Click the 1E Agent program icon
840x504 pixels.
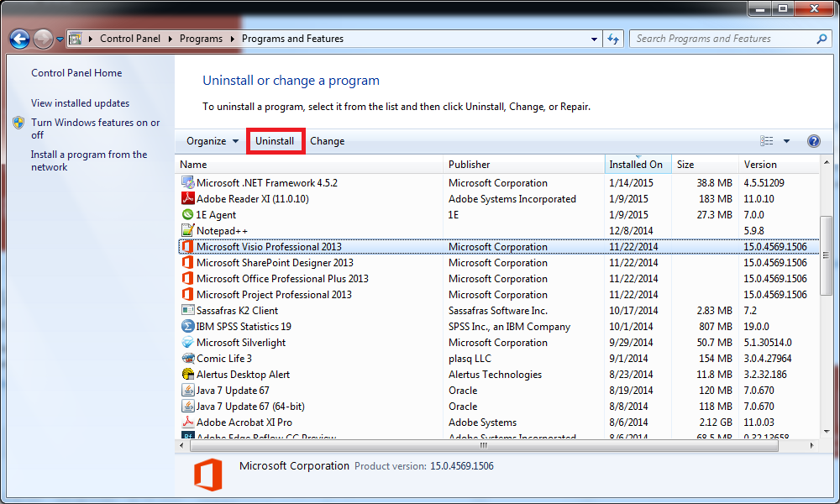pos(188,215)
